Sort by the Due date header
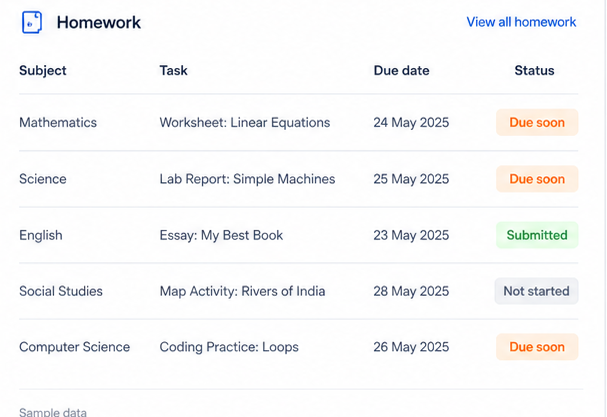The width and height of the screenshot is (607, 417). (x=401, y=70)
